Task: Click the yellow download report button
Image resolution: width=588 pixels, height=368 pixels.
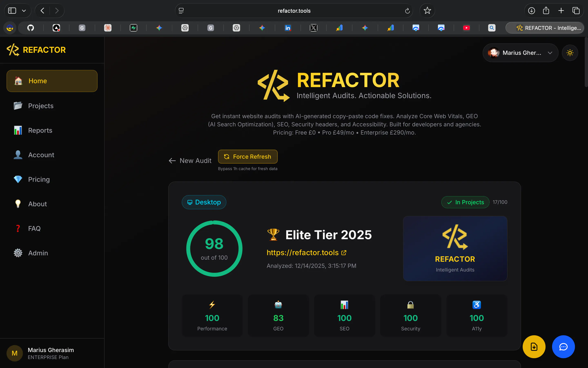Action: pos(534,347)
